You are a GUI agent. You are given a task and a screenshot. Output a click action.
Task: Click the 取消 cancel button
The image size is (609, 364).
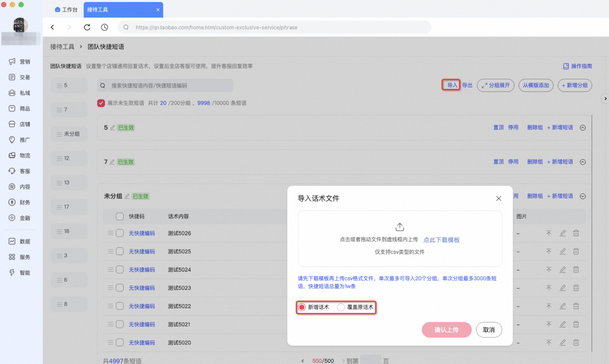click(x=489, y=330)
